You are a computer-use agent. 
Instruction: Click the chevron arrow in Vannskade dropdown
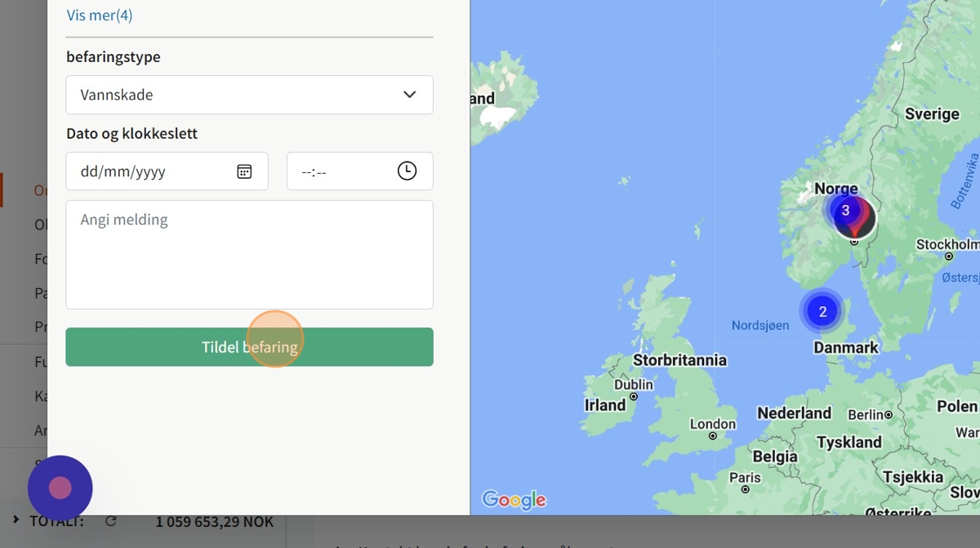click(x=410, y=95)
